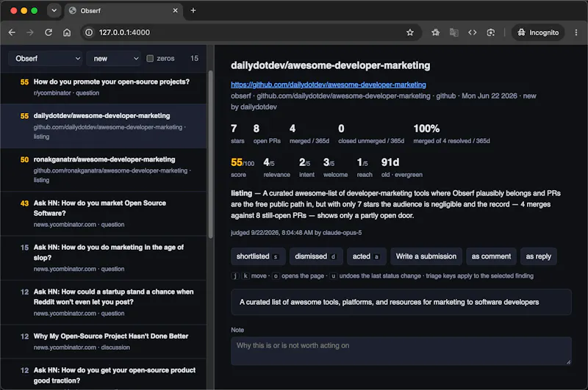Reload the page with the refresh icon
Image resolution: width=588 pixels, height=390 pixels.
[49, 32]
